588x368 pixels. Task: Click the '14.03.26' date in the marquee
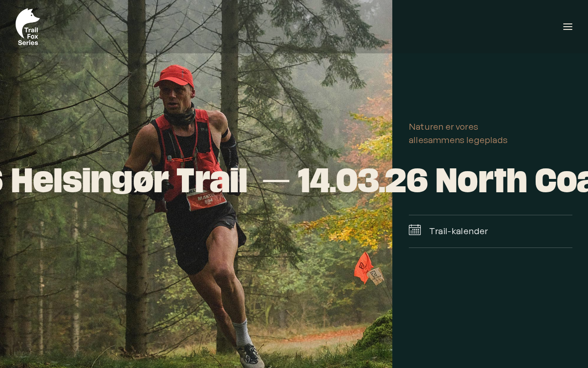363,180
